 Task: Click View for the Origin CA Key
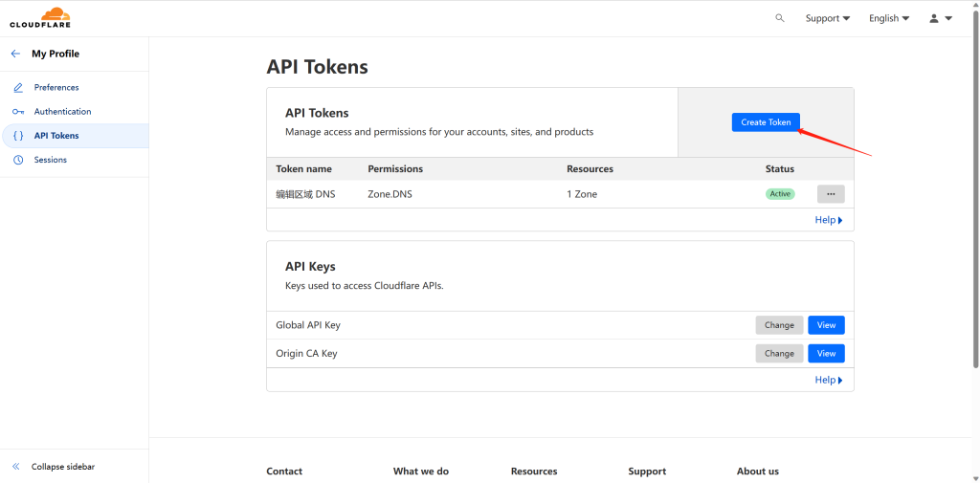[826, 354]
